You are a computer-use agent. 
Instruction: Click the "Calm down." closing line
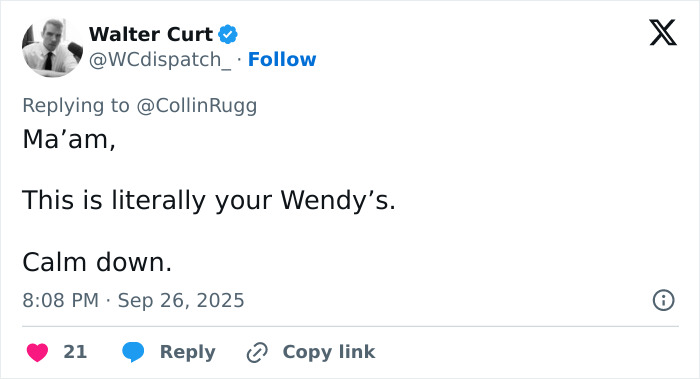pos(97,262)
